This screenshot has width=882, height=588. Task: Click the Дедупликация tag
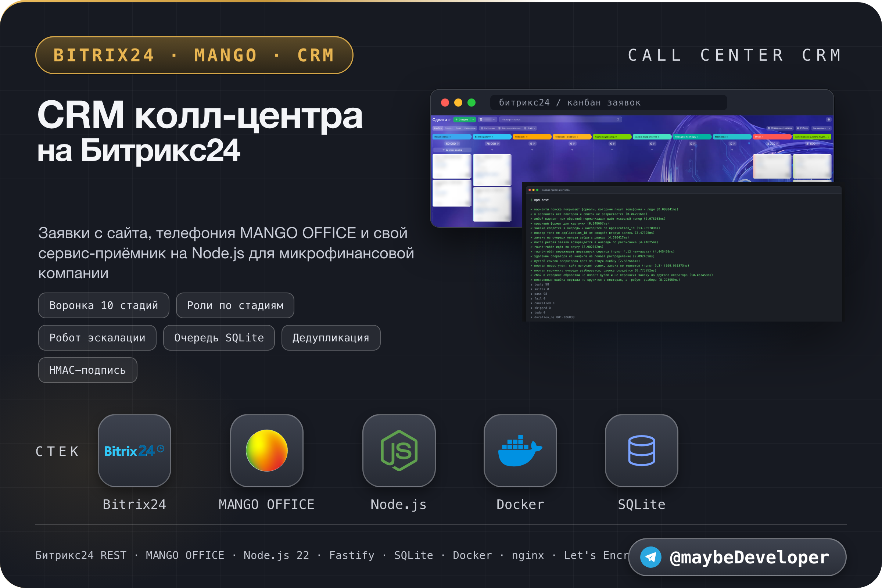tap(331, 338)
